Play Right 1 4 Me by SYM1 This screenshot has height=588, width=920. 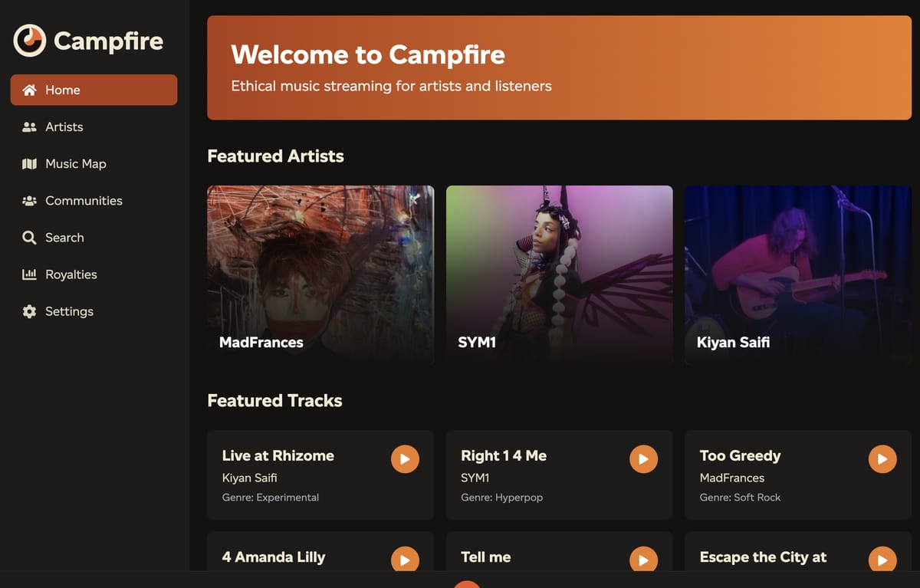(643, 458)
